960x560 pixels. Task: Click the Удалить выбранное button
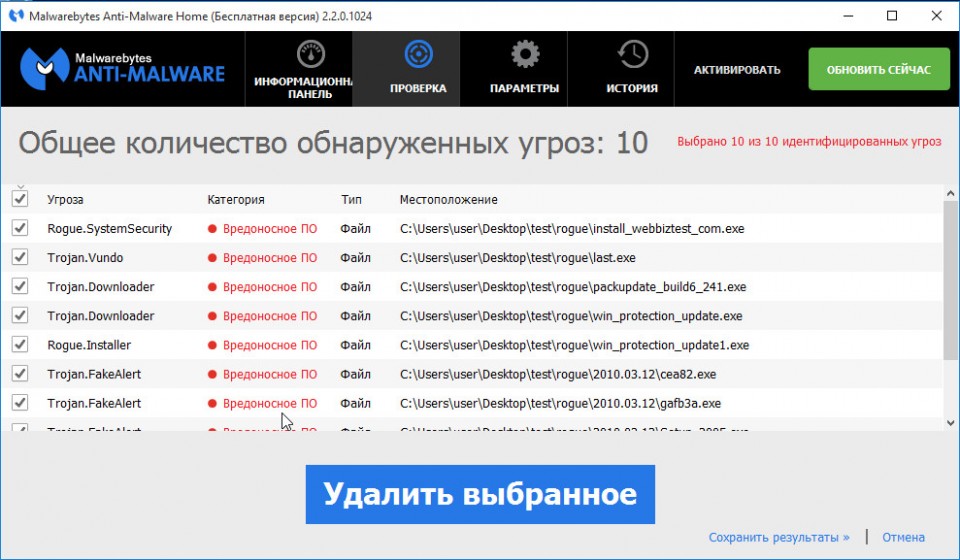tap(480, 494)
